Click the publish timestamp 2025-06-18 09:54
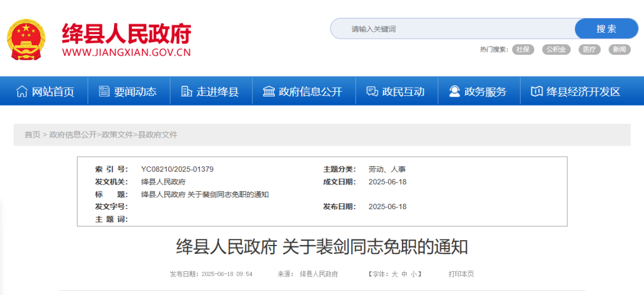 click(x=226, y=274)
